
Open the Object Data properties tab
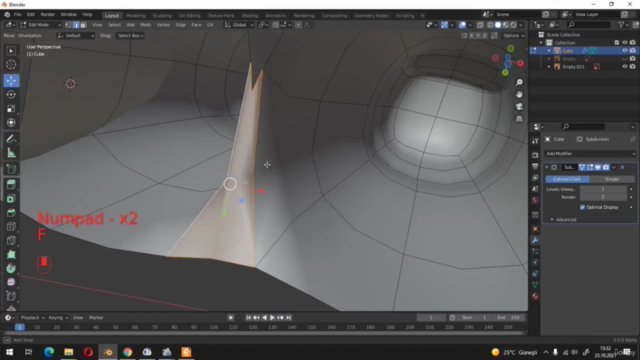click(x=535, y=285)
